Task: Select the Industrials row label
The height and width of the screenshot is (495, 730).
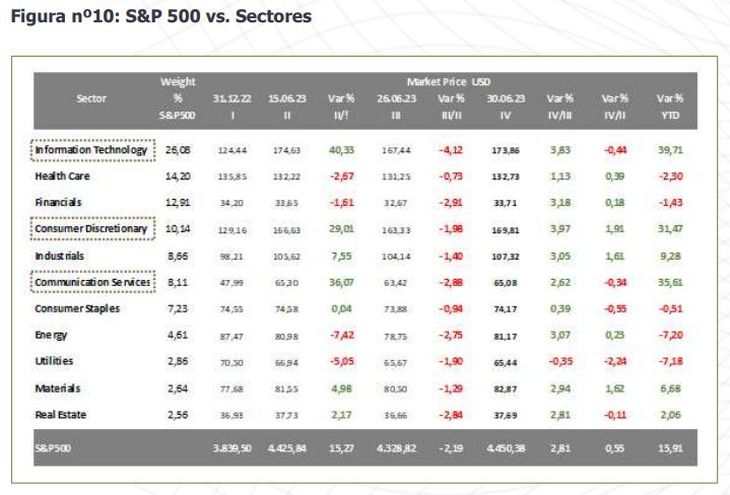Action: pos(61,256)
